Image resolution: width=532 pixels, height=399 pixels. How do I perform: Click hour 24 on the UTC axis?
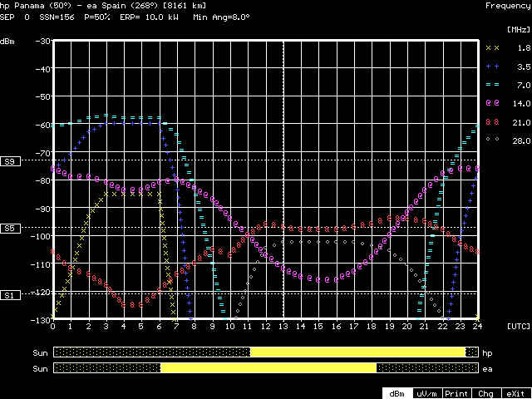click(478, 327)
